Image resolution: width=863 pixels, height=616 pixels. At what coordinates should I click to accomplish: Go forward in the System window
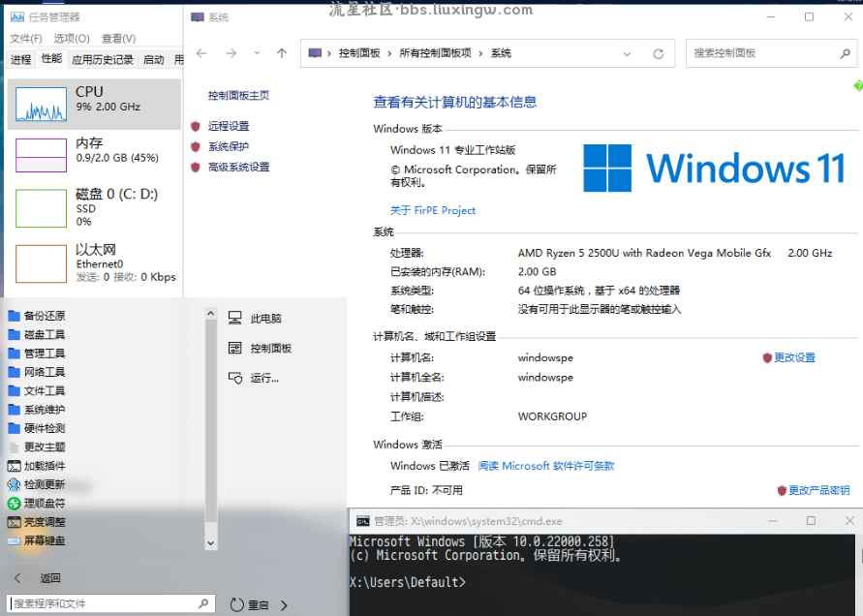(x=231, y=53)
